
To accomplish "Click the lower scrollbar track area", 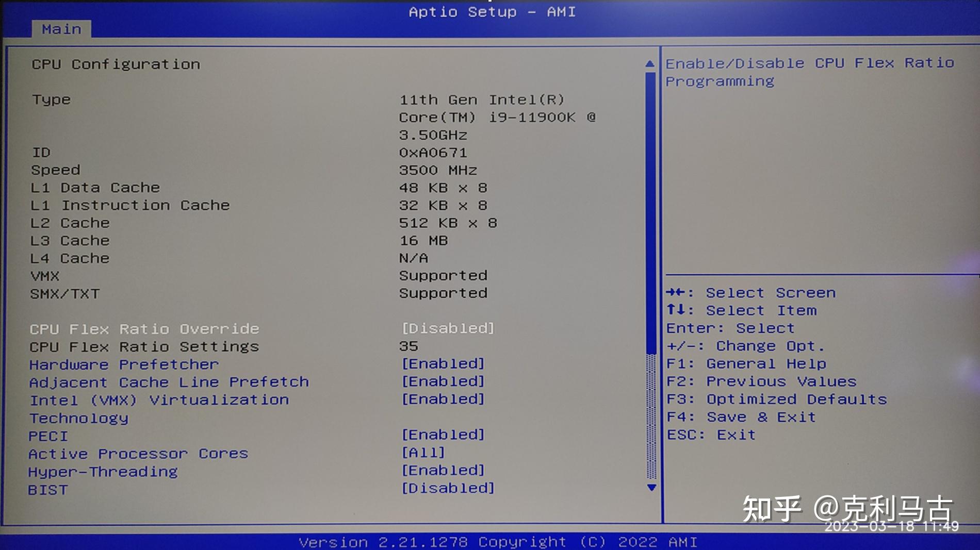I will [x=651, y=416].
